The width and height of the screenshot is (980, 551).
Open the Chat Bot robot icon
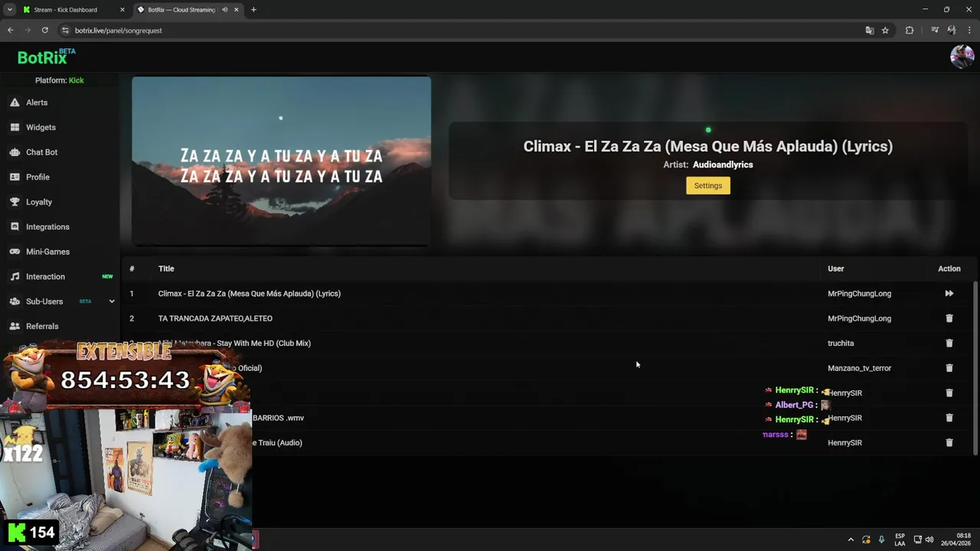point(15,152)
